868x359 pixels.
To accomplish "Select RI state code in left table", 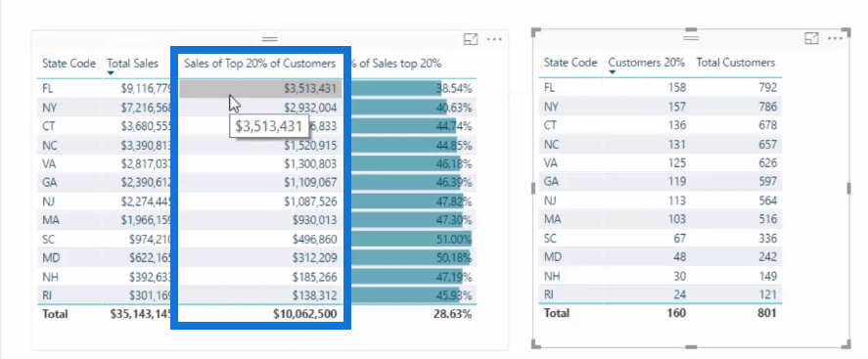I will [47, 295].
